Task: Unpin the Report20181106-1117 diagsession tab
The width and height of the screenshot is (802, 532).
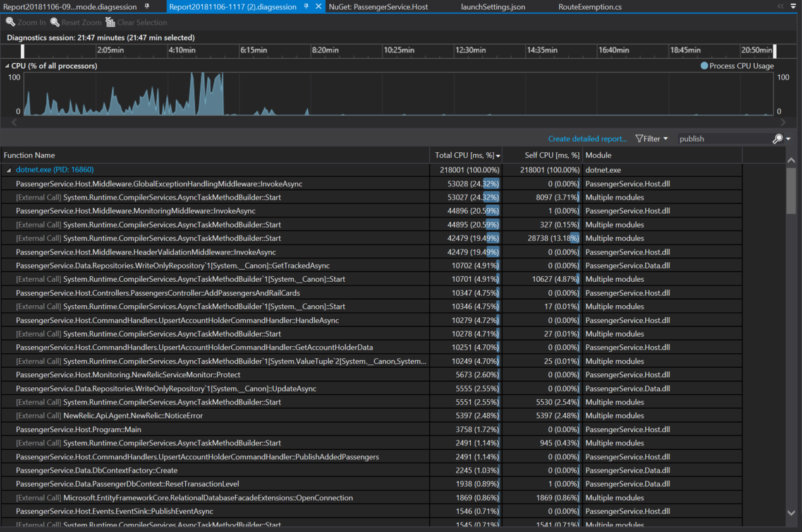Action: click(x=307, y=7)
